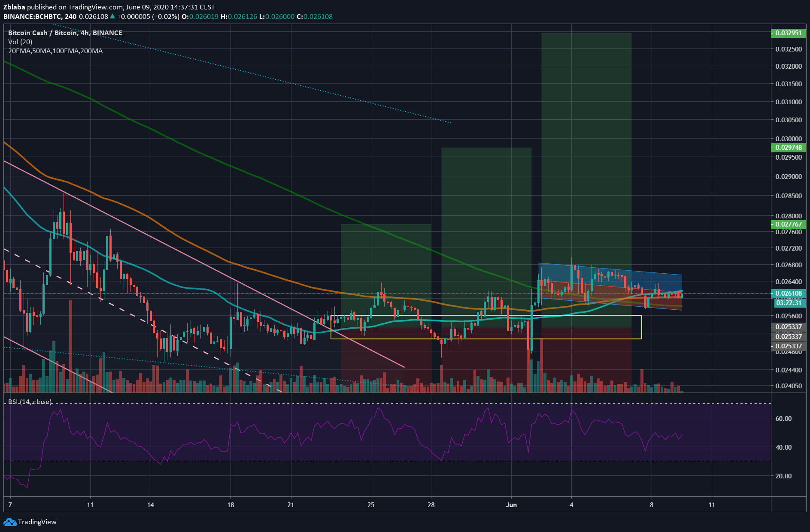This screenshot has width=810, height=532.
Task: Click the 0.028000 price axis label
Action: click(x=789, y=216)
